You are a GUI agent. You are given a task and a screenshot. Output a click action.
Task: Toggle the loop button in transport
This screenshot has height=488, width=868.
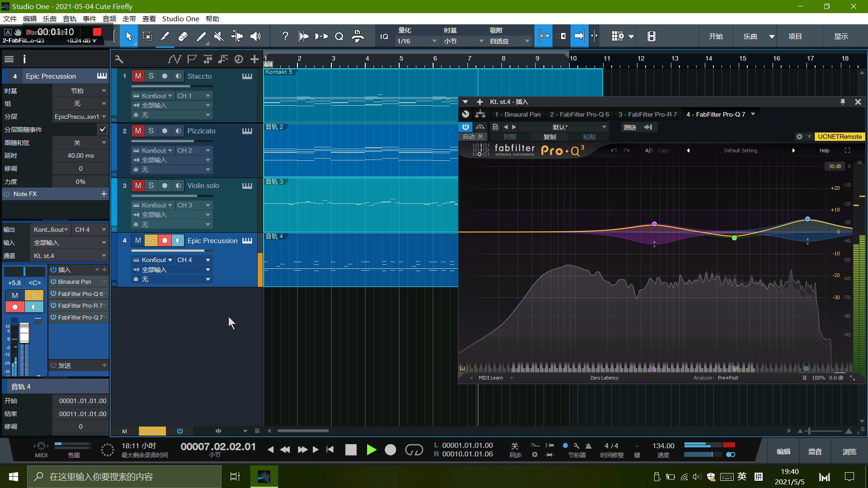(414, 450)
